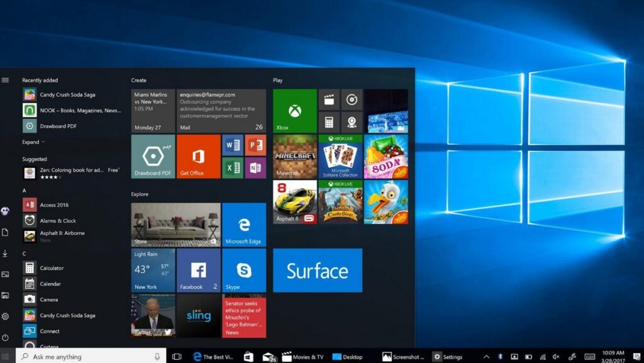644x363 pixels.
Task: Open Task View on the taskbar
Action: pos(177,357)
